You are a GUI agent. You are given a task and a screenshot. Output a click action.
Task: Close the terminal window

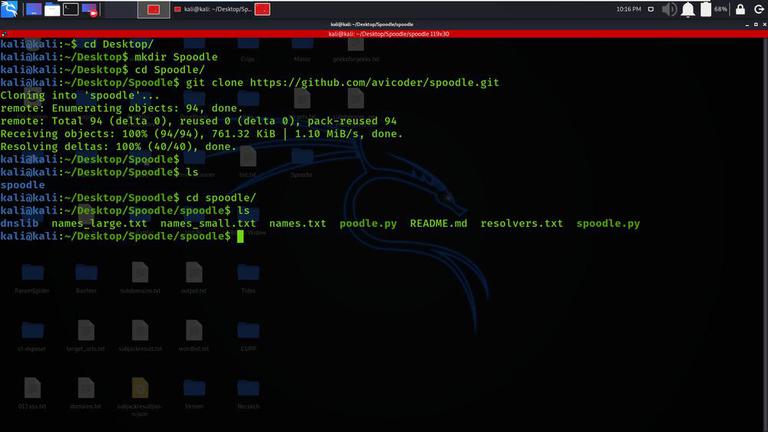(x=764, y=24)
